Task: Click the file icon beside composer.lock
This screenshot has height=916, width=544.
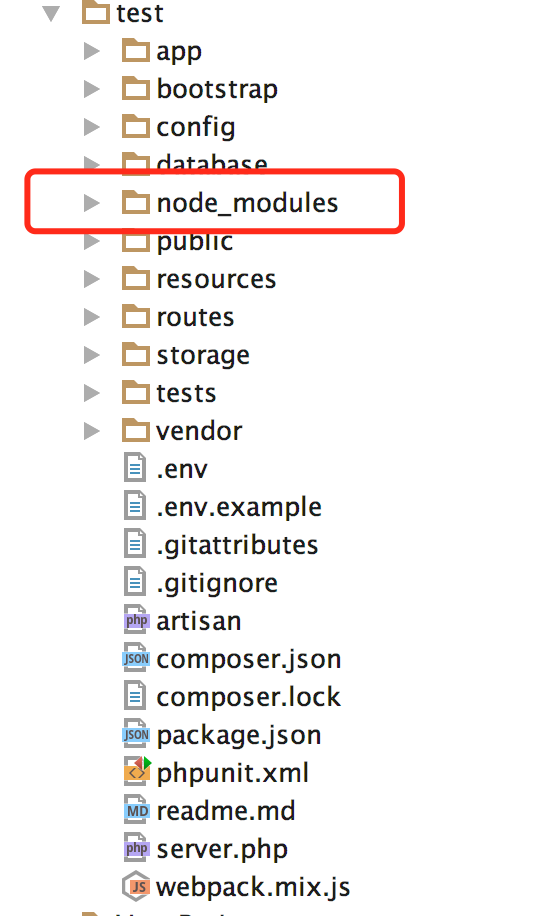Action: pos(135,696)
